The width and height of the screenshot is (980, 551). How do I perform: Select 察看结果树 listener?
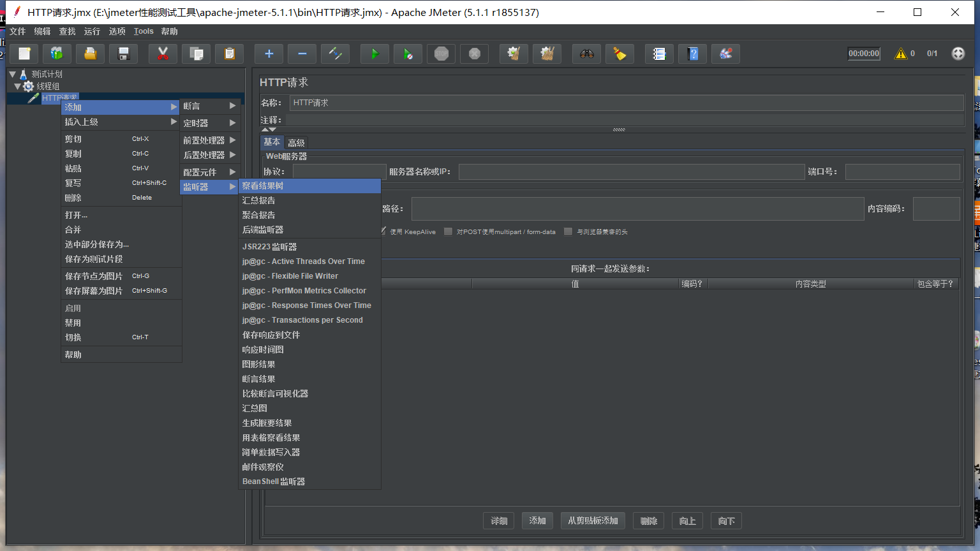pos(310,186)
